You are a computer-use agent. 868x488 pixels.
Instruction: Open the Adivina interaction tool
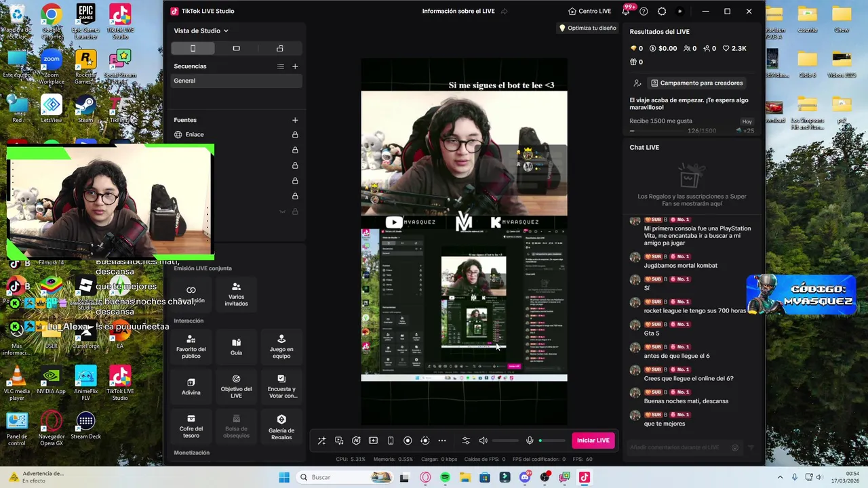[191, 386]
